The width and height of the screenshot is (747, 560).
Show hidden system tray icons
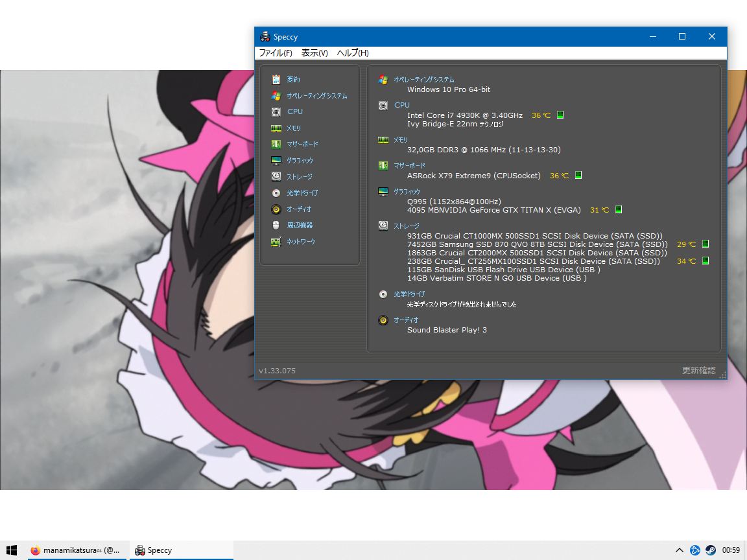(x=680, y=550)
